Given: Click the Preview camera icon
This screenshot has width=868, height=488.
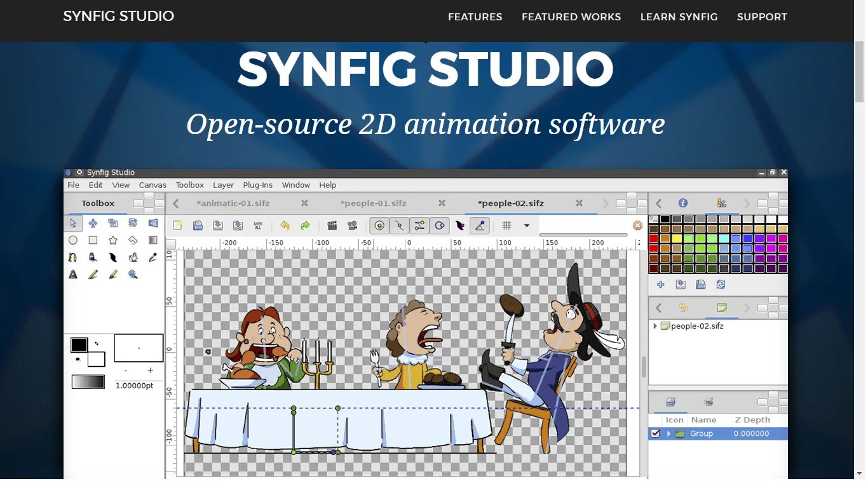Looking at the screenshot, I should pos(352,226).
